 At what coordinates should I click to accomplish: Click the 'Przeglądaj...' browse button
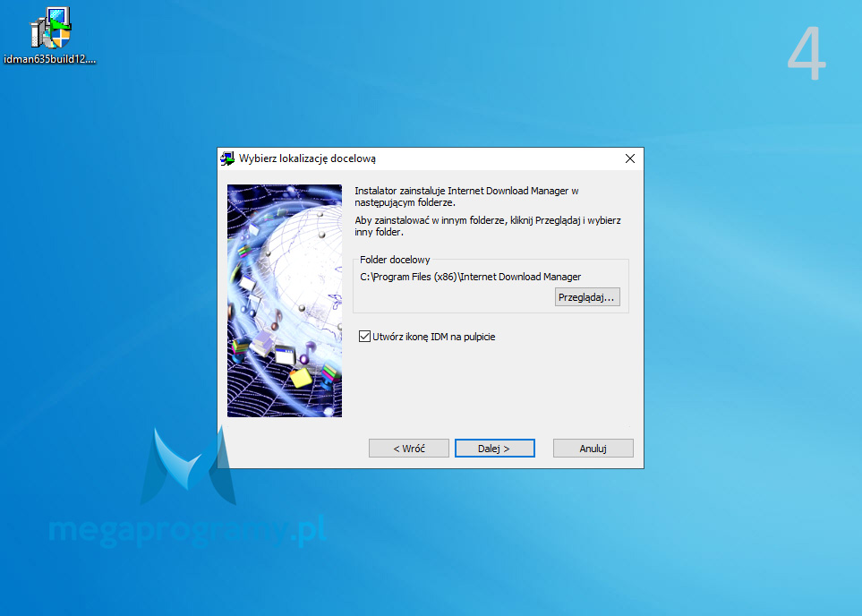587,297
